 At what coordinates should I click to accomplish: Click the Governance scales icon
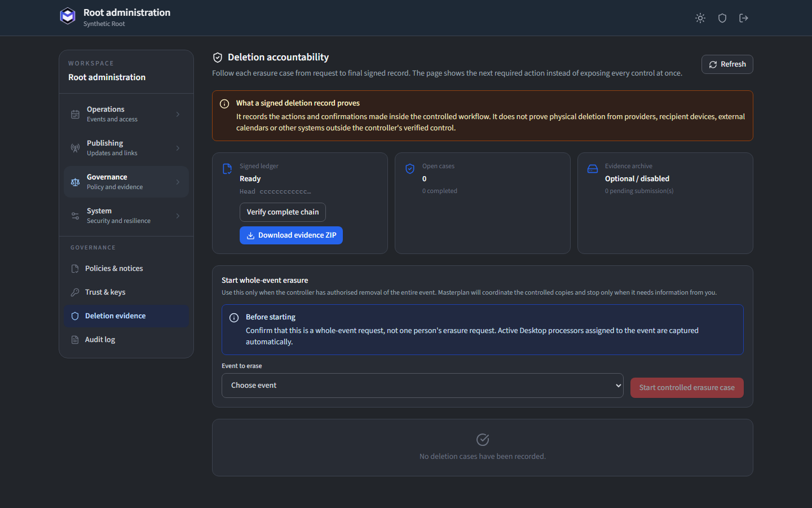(x=75, y=182)
